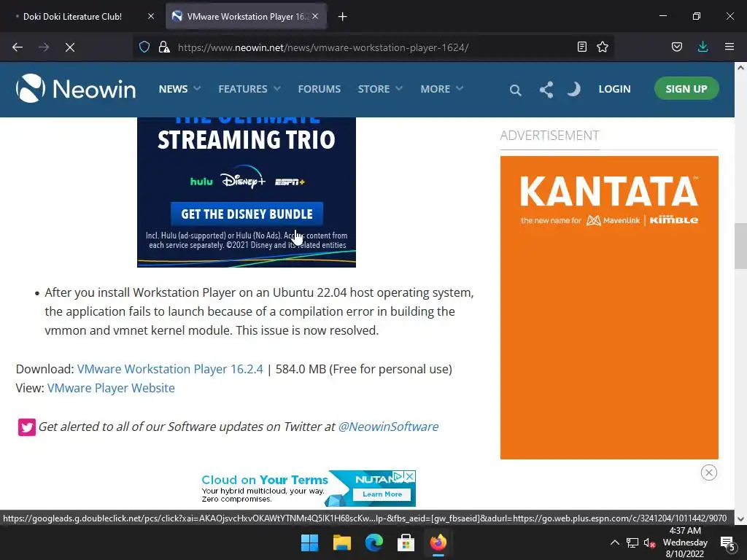Click the forward navigation arrow
This screenshot has height=560, width=747.
click(44, 47)
